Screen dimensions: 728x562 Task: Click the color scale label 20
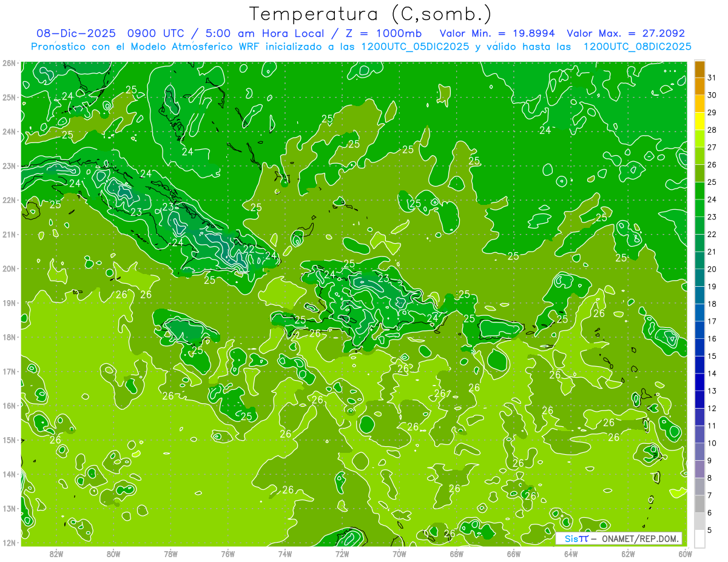coord(712,269)
